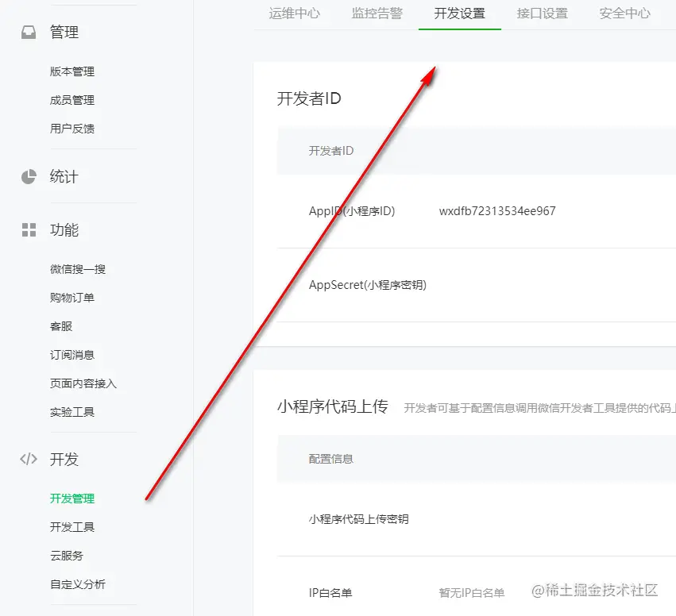The height and width of the screenshot is (616, 676).
Task: Select 开发管理 in the sidebar
Action: coord(72,499)
